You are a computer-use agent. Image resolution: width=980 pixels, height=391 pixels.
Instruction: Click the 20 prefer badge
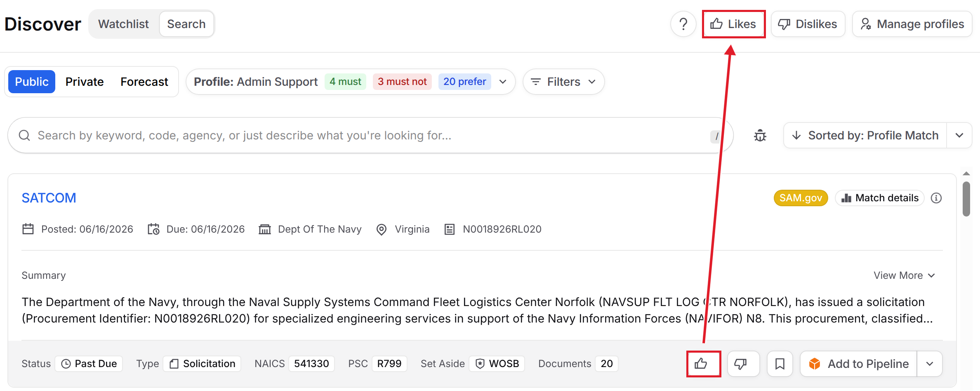[464, 82]
